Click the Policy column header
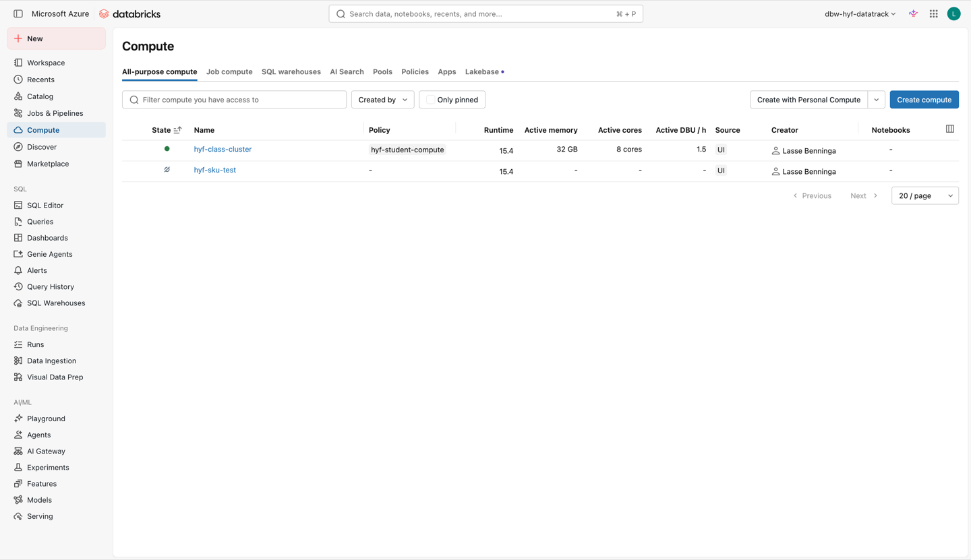The height and width of the screenshot is (560, 971). [380, 130]
